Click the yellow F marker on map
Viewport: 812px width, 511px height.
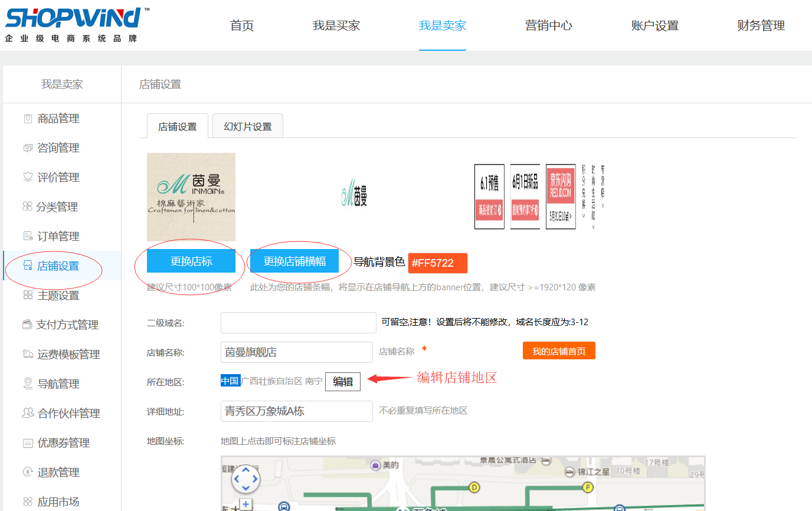[x=587, y=487]
